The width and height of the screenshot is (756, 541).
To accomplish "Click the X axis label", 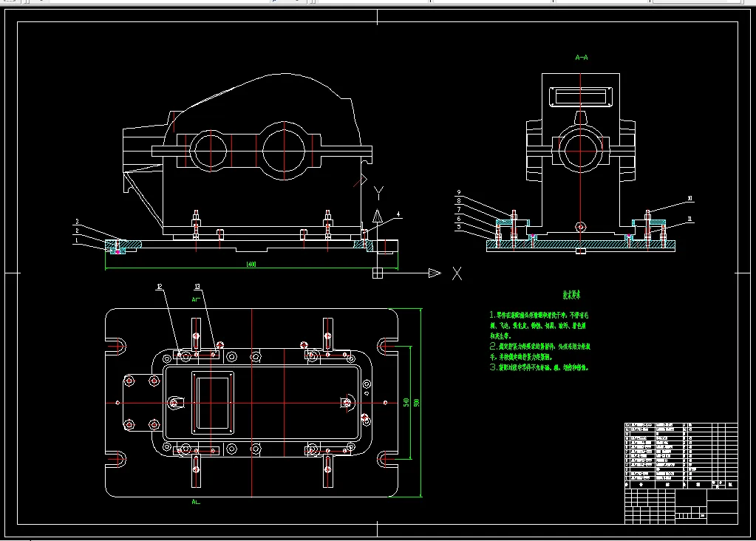I will point(457,274).
